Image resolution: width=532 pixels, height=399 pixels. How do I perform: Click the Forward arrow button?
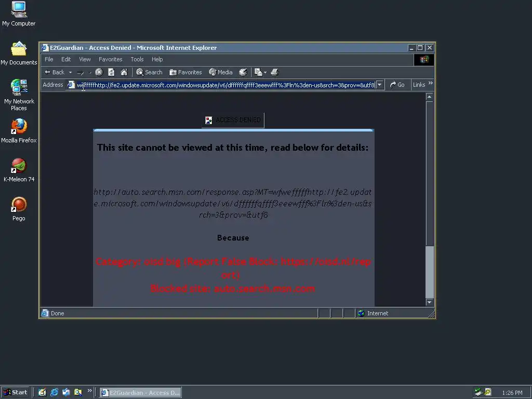click(x=81, y=72)
